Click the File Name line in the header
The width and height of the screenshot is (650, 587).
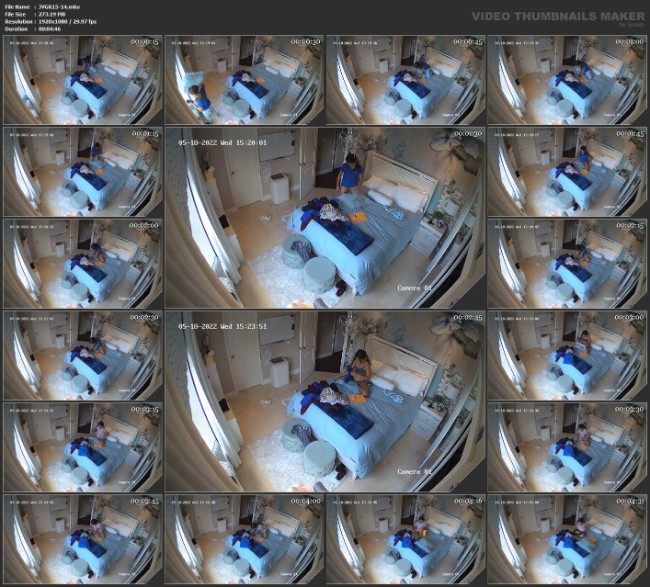click(43, 7)
